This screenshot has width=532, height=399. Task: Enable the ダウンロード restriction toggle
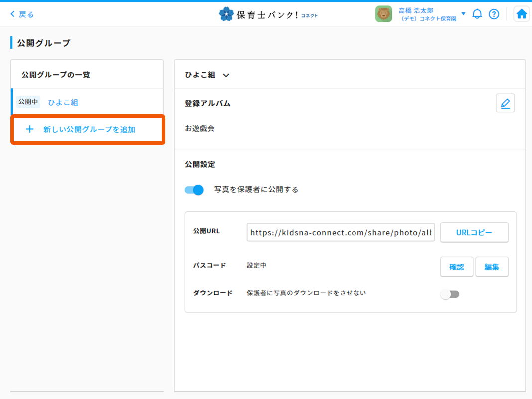450,294
